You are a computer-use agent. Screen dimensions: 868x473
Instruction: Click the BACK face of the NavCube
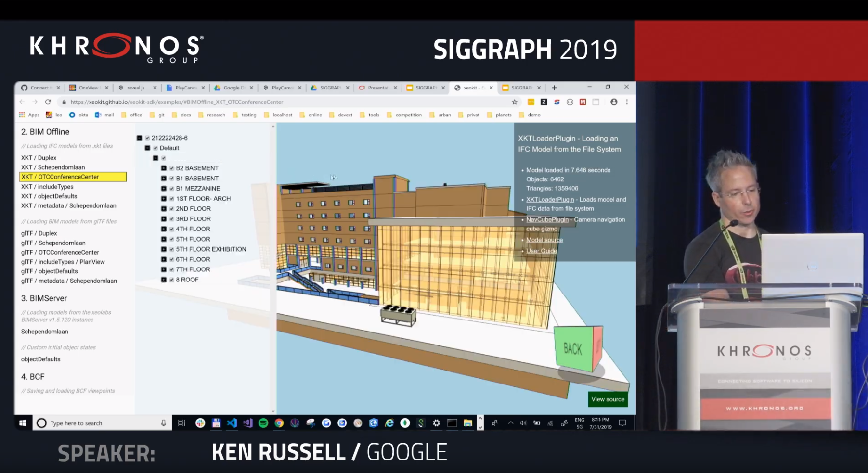click(x=573, y=349)
